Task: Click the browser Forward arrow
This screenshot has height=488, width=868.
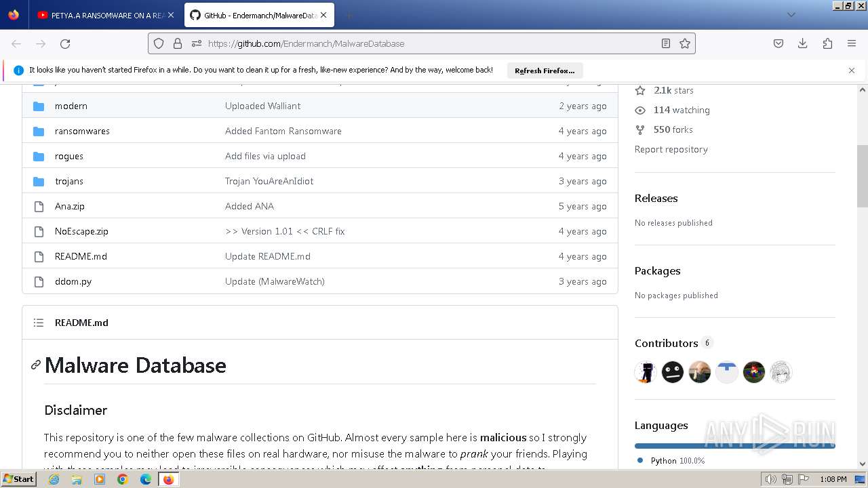Action: pos(41,43)
